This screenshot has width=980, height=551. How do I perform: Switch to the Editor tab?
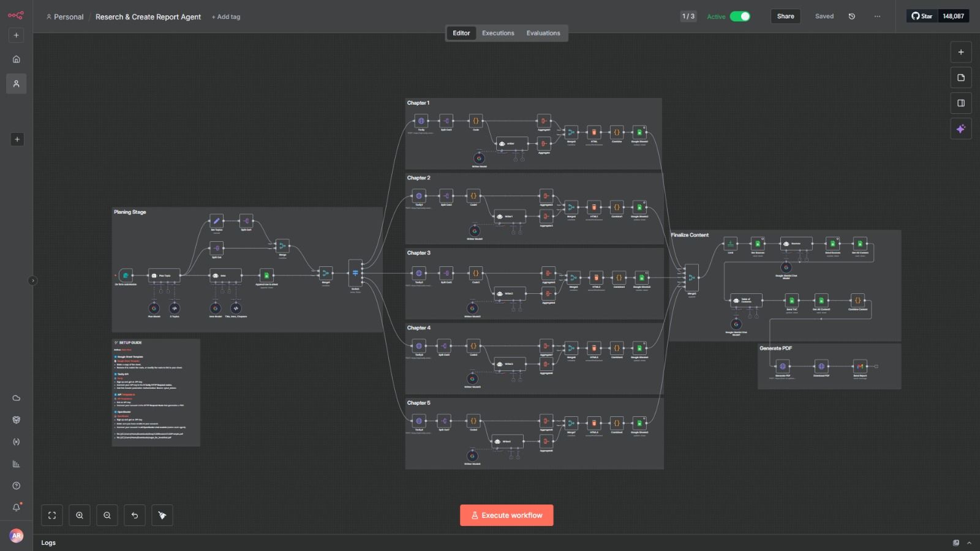tap(461, 33)
